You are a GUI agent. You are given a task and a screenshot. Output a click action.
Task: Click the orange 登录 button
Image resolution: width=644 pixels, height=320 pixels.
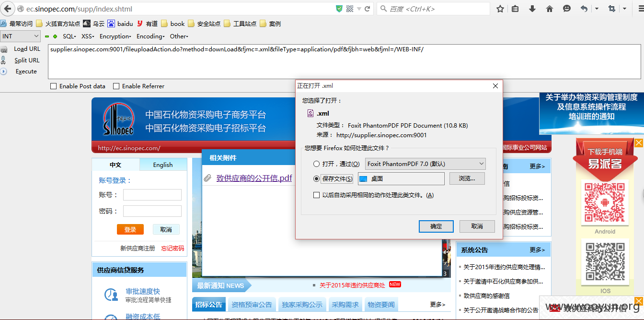(130, 229)
